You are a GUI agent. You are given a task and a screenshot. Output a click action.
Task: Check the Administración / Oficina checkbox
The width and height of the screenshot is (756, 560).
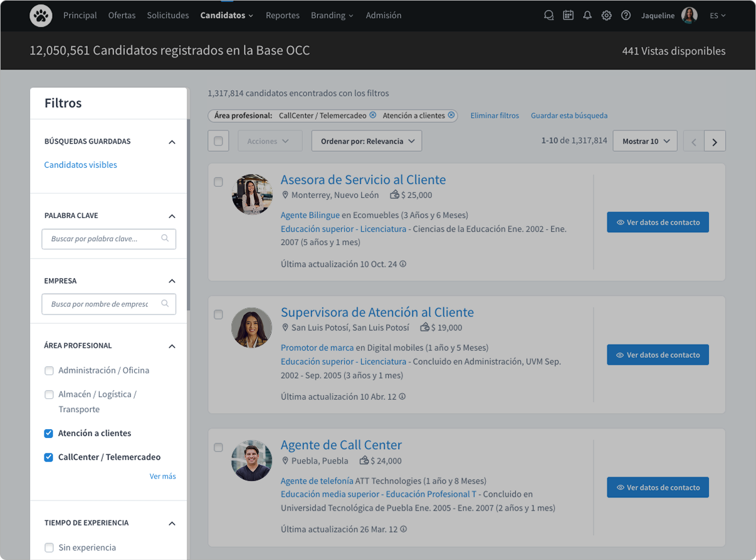[49, 371]
